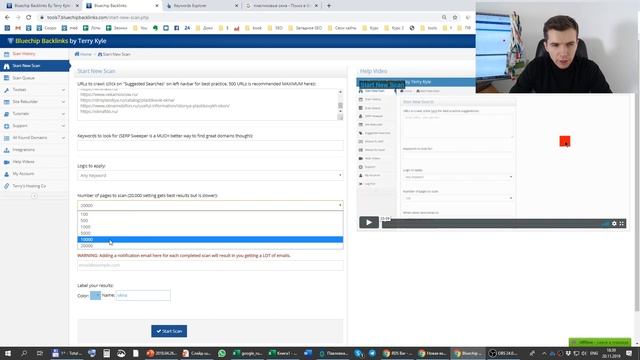Image resolution: width=640 pixels, height=360 pixels.
Task: Expand the Toolset sidebar menu
Action: point(34,90)
